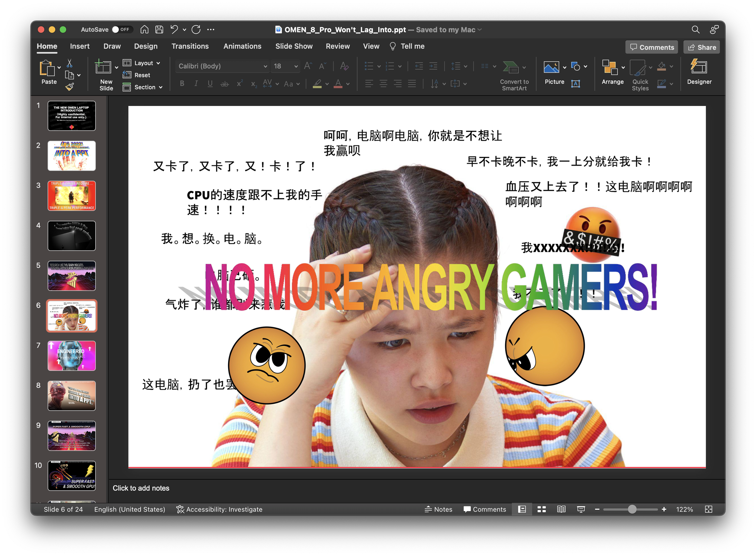Screen dimensions: 756x556
Task: Switch to the Design tab
Action: click(x=146, y=46)
